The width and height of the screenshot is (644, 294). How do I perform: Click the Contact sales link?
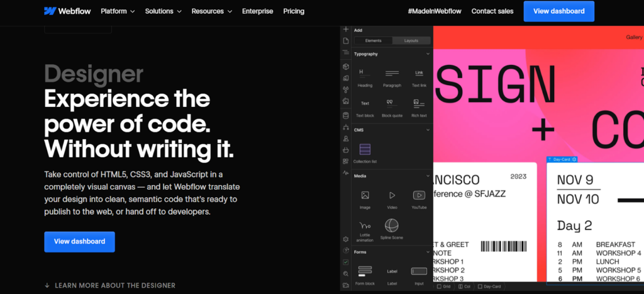coord(492,11)
